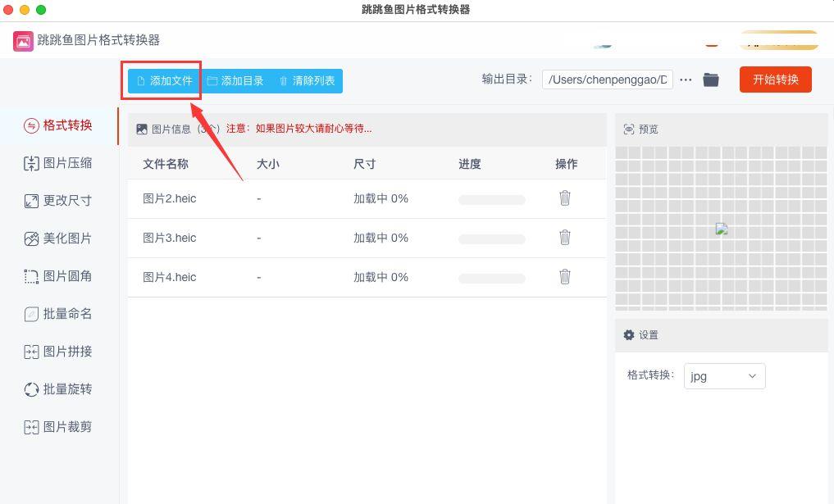The width and height of the screenshot is (834, 504).
Task: Click the app logo icon top left
Action: point(21,39)
